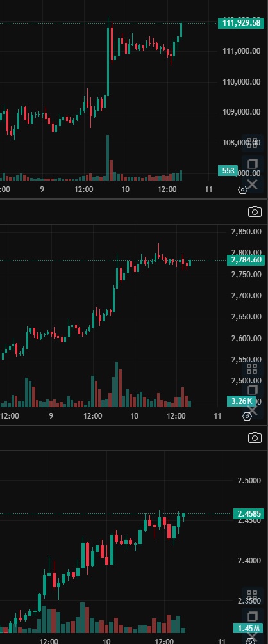Open the layout grid icon on middle chart

tap(251, 368)
